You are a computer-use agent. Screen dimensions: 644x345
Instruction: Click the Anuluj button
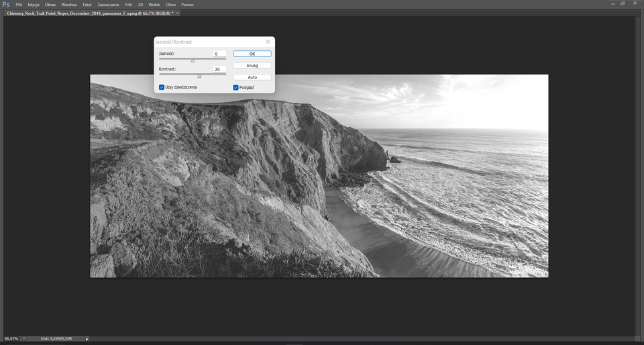point(252,65)
